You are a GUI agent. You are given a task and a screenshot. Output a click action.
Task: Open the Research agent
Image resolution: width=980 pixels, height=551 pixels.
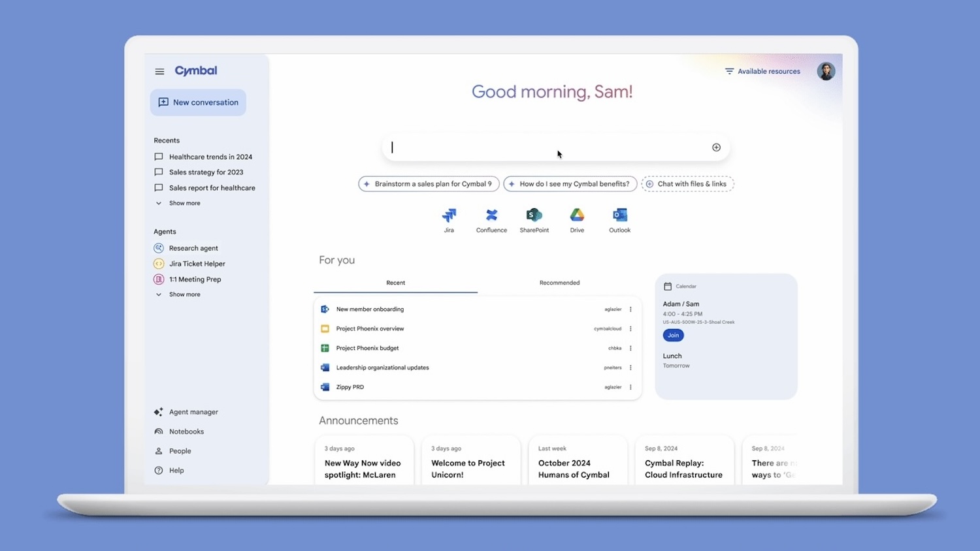(193, 248)
